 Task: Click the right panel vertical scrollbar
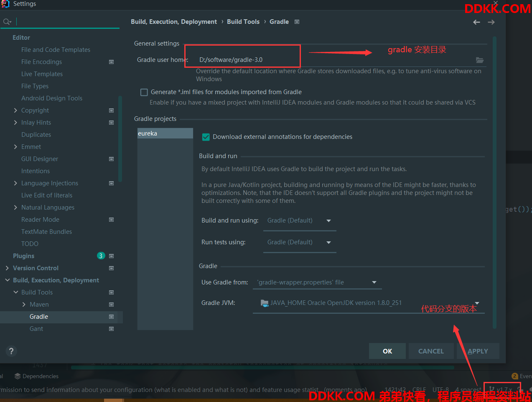[494, 182]
